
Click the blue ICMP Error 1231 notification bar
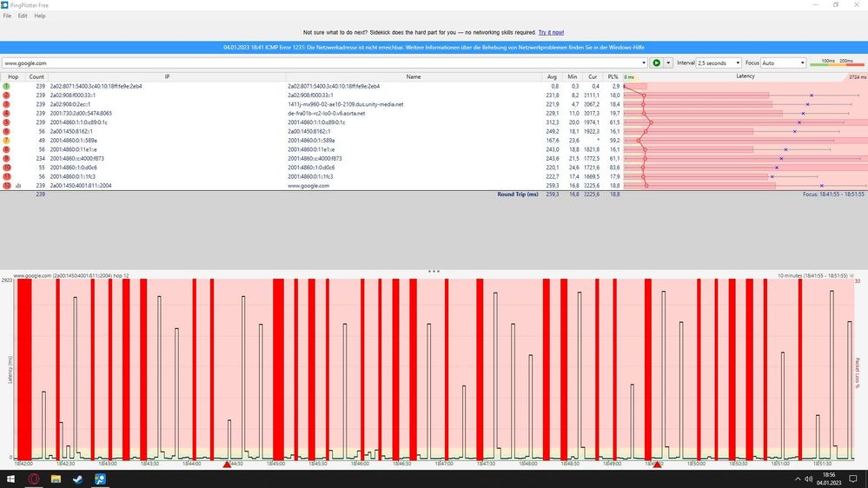point(434,48)
